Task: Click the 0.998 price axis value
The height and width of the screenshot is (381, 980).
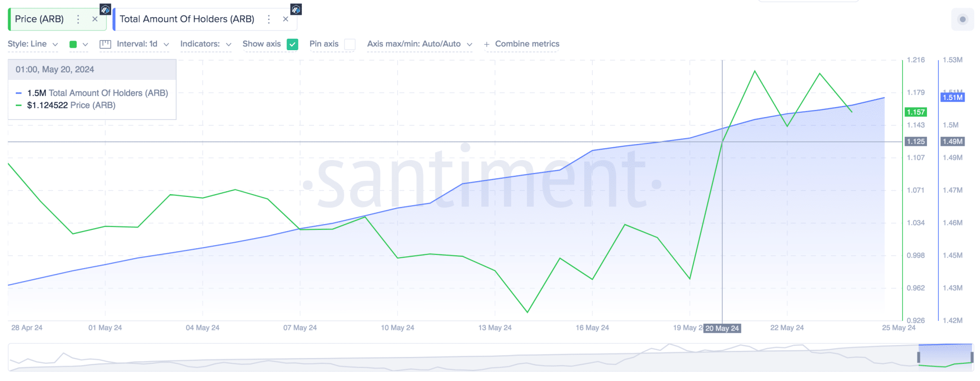Action: point(916,255)
